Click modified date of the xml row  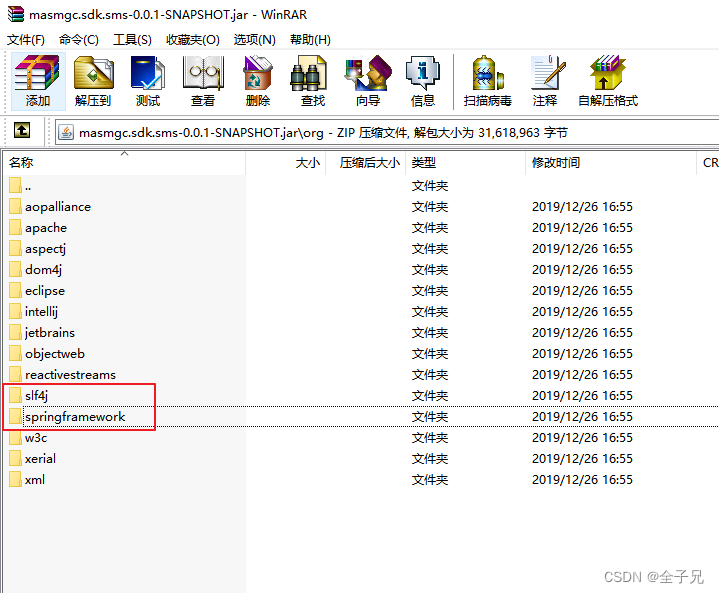(x=582, y=480)
